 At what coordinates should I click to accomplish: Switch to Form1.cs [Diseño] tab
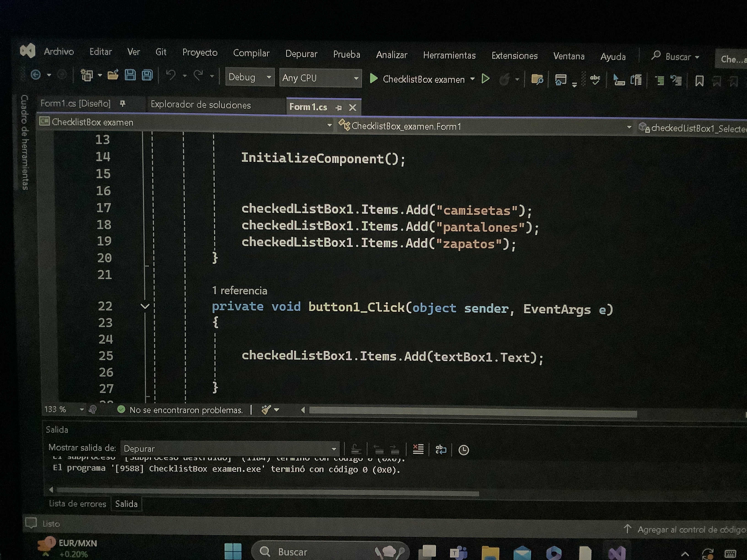coord(75,103)
